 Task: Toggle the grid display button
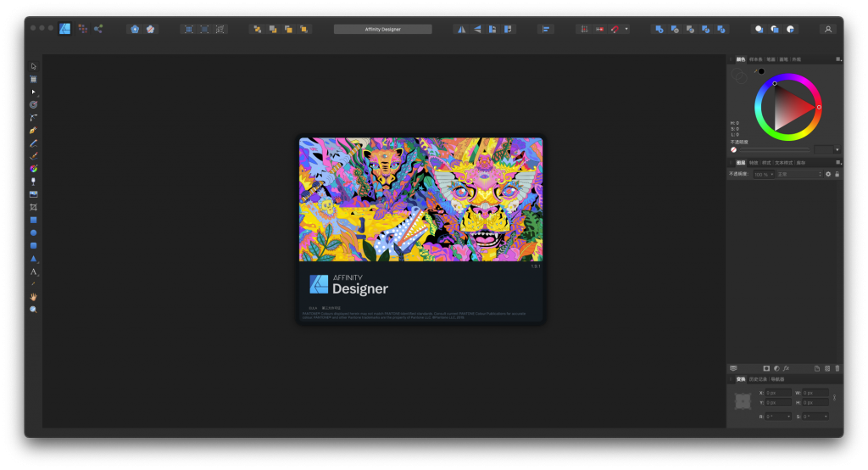click(x=584, y=30)
